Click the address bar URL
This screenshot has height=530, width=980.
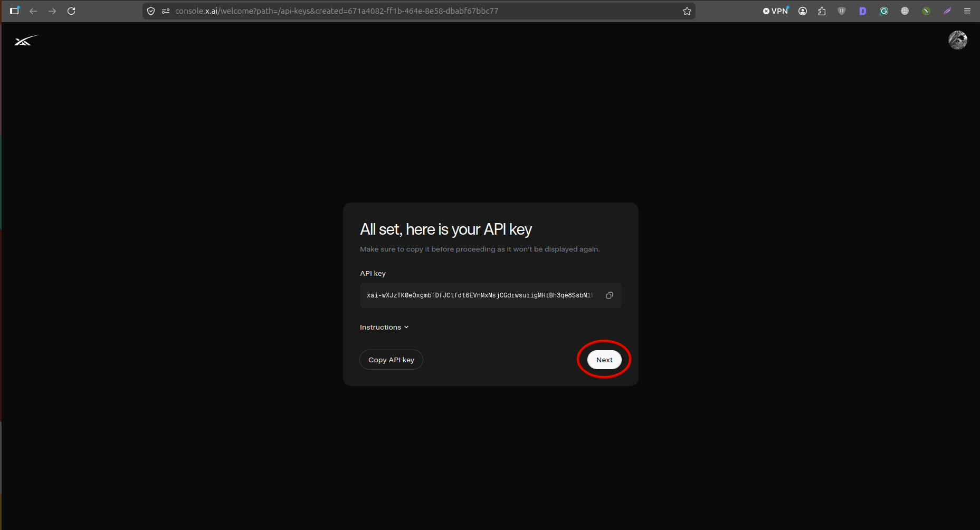click(337, 11)
